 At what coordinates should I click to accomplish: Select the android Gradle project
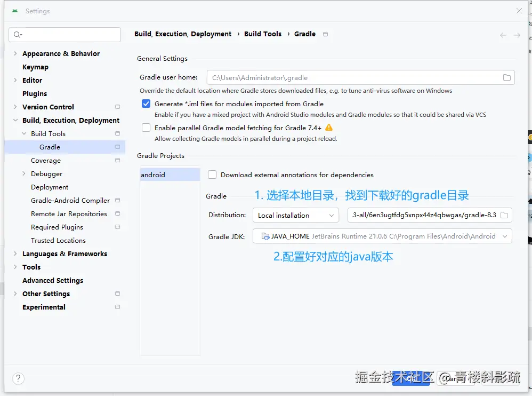coord(170,175)
